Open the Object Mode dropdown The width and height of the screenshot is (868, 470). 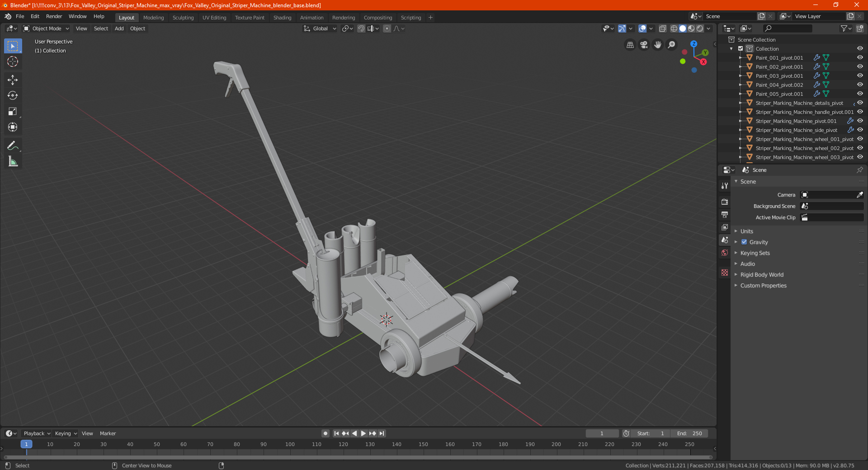(46, 28)
